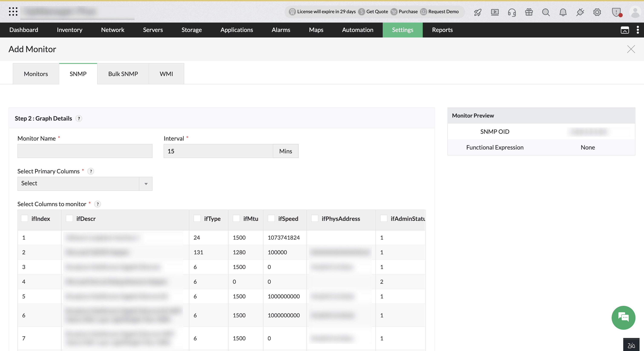Click Functional Expression value None
This screenshot has height=351, width=644.
point(588,147)
